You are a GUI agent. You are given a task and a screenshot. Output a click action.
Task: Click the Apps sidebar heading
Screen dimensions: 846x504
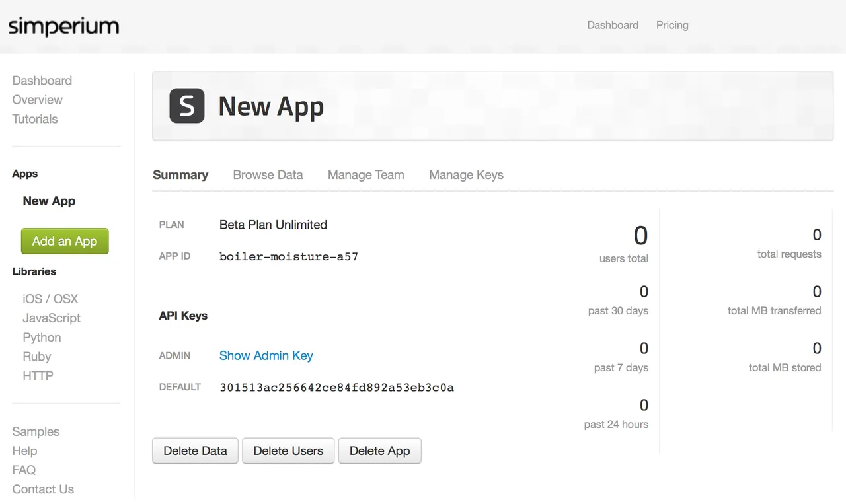point(25,174)
